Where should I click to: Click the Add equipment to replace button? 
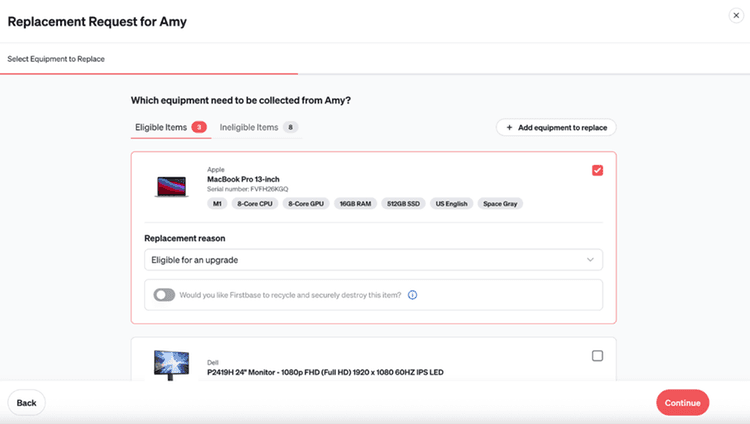point(556,128)
